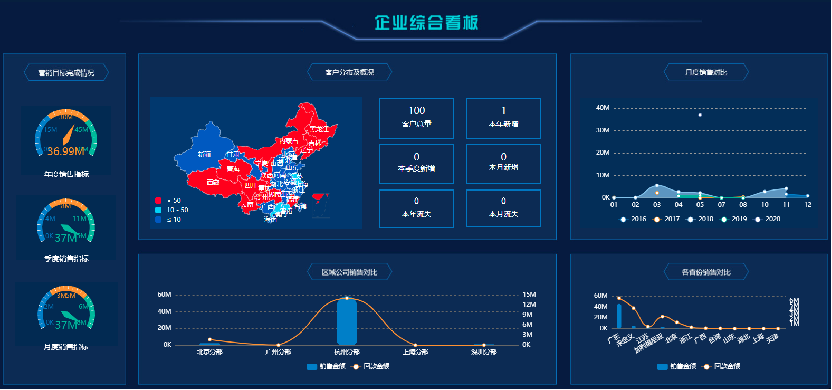The image size is (832, 390).
Task: Click month label 12 on the monthly chart
Action: (808, 205)
